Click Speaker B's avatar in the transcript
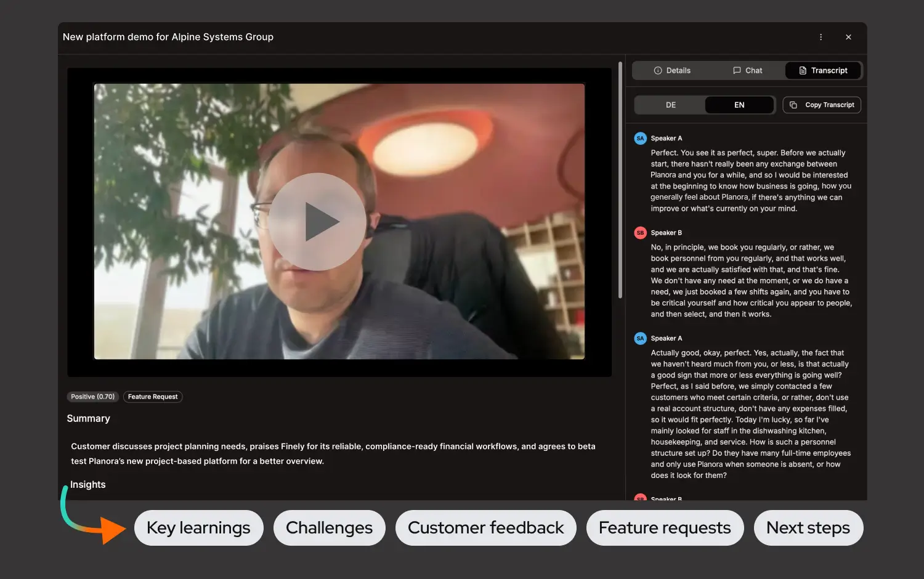Viewport: 924px width, 579px height. 640,232
